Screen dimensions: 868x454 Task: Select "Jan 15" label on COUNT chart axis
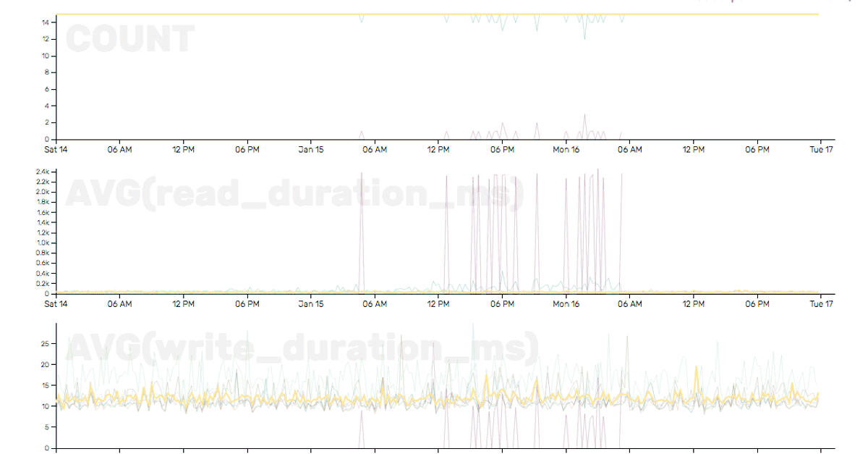(310, 150)
